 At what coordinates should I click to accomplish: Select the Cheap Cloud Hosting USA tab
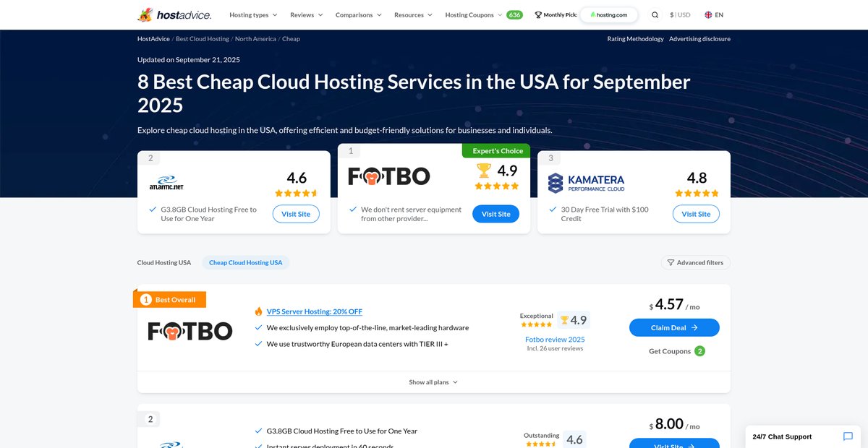click(x=246, y=262)
